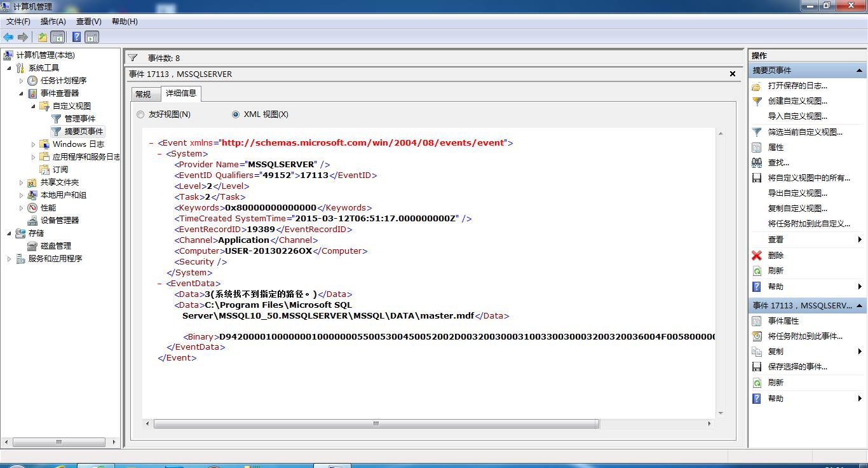Click the Forward arrow toolbar icon

(x=23, y=38)
